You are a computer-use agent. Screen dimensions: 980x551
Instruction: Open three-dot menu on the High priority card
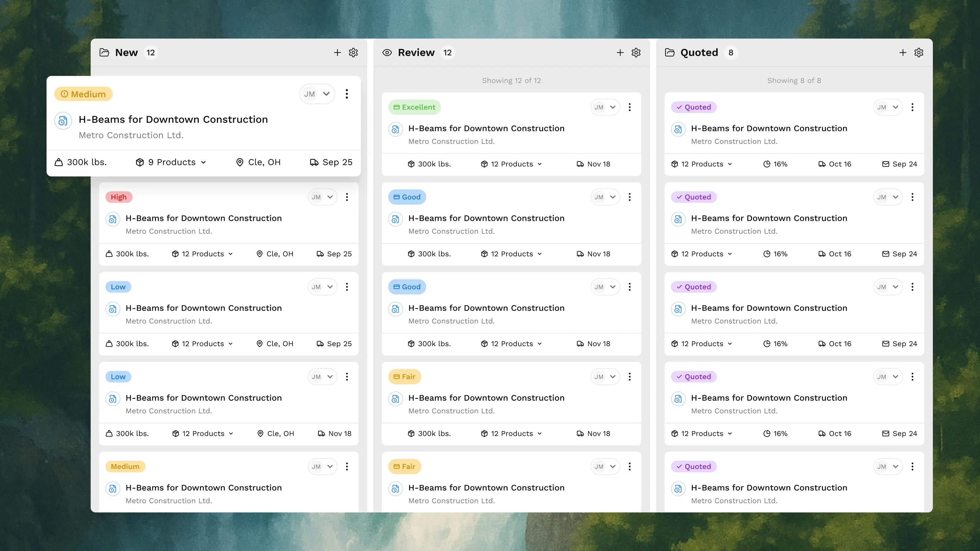coord(347,197)
